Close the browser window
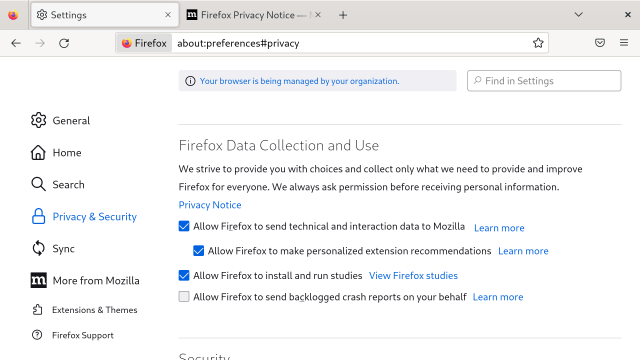Viewport: 640px width, 360px height. 628,15
